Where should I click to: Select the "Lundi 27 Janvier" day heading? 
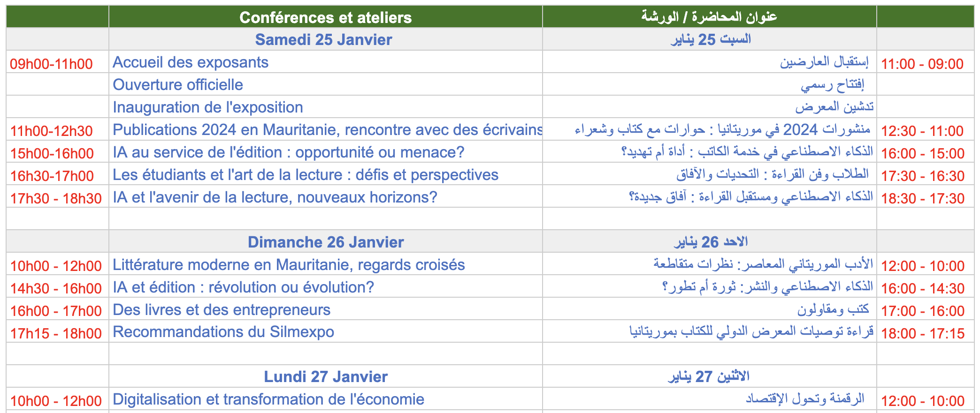click(326, 377)
